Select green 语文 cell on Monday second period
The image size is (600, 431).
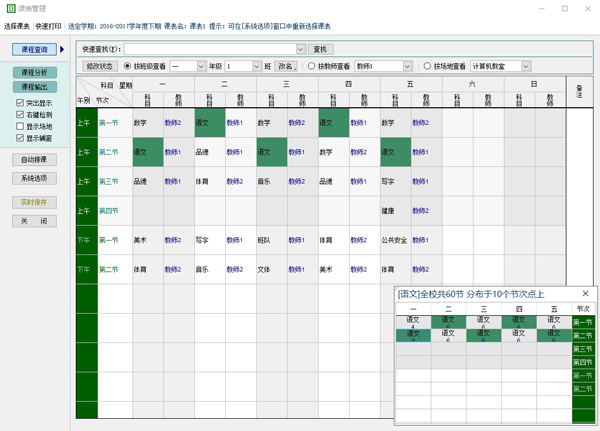click(148, 152)
